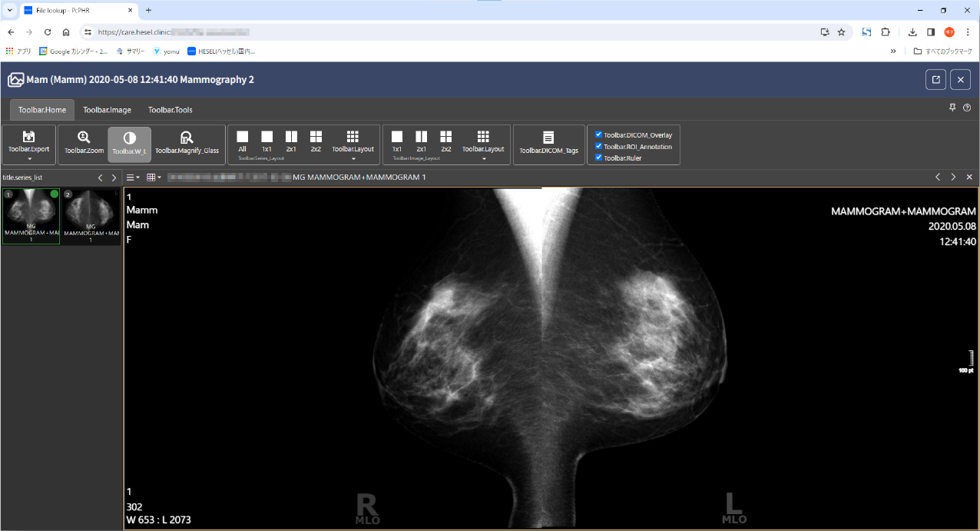
Task: Open the grid table dropdown above image
Action: click(154, 178)
